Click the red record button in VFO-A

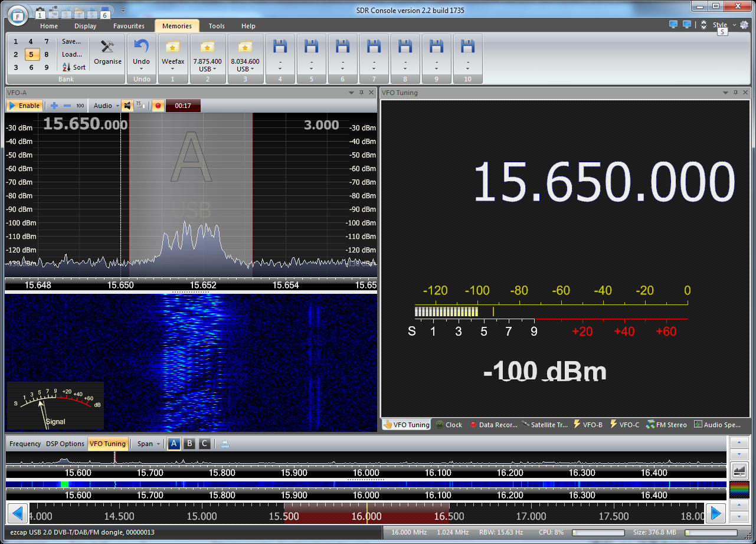[x=158, y=106]
